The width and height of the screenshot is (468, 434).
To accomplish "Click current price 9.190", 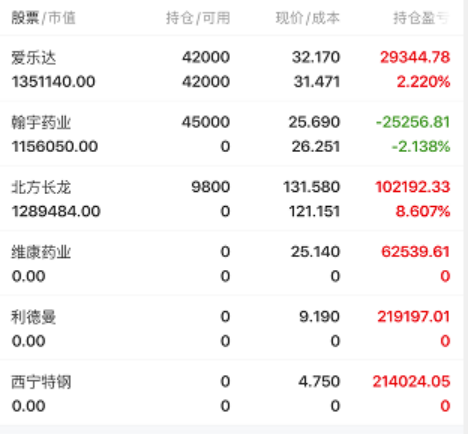I will click(x=319, y=316).
